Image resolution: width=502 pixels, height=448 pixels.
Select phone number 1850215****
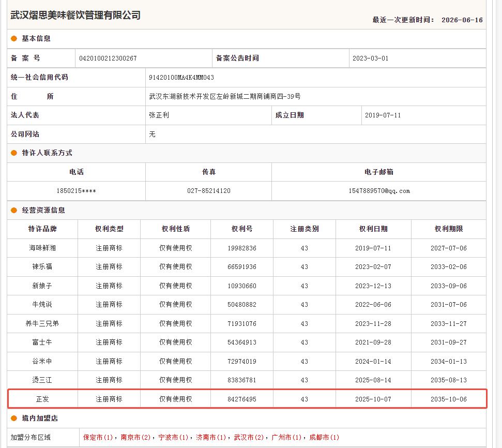76,191
